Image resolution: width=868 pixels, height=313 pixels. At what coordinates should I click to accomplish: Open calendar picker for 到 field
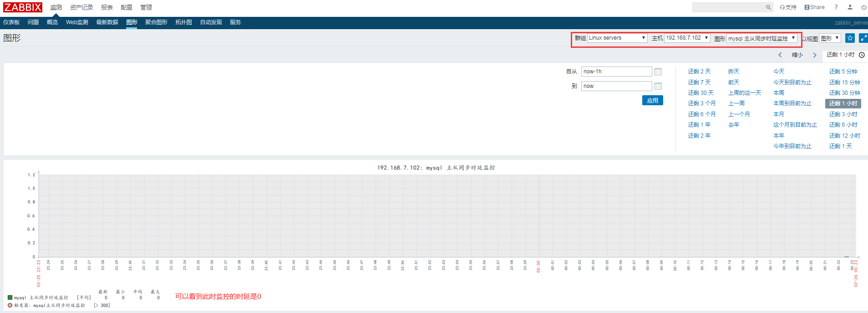pyautogui.click(x=658, y=86)
